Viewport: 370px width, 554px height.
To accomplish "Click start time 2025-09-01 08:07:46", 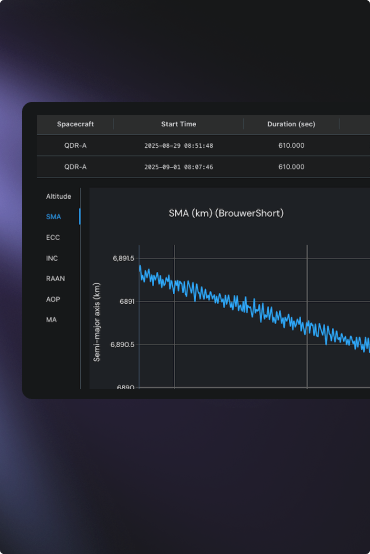I will [178, 167].
